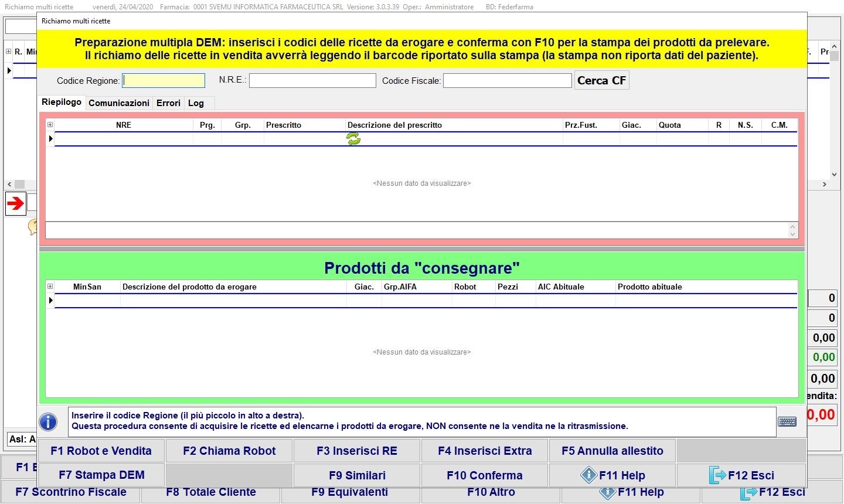Open the on-screen keyboard icon
The width and height of the screenshot is (844, 504).
pyautogui.click(x=787, y=421)
